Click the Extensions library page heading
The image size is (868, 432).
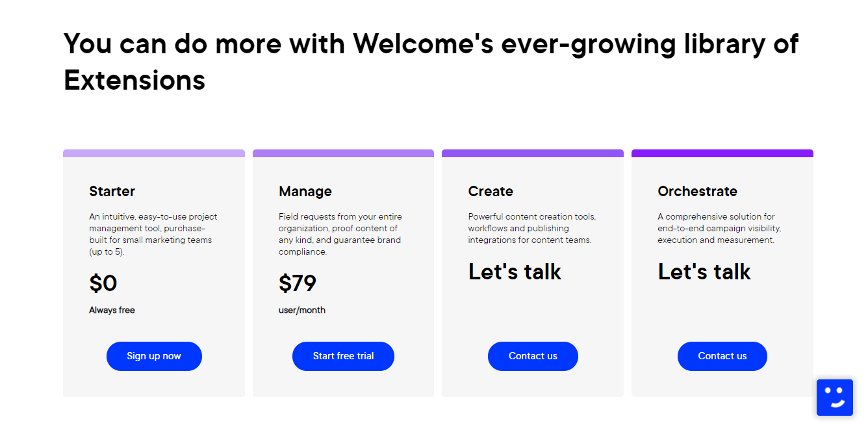(x=430, y=62)
